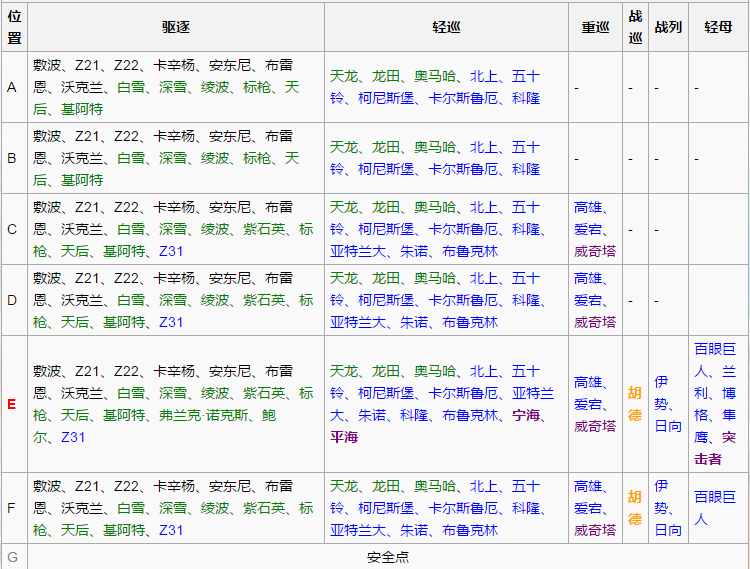Open the 胡德 battlecruiser link in row F
The width and height of the screenshot is (750, 569).
tap(634, 507)
